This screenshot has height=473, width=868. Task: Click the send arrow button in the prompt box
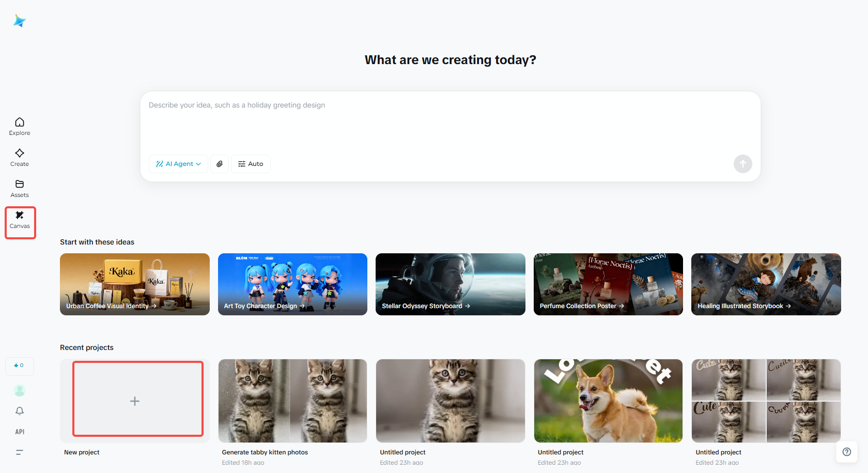742,164
